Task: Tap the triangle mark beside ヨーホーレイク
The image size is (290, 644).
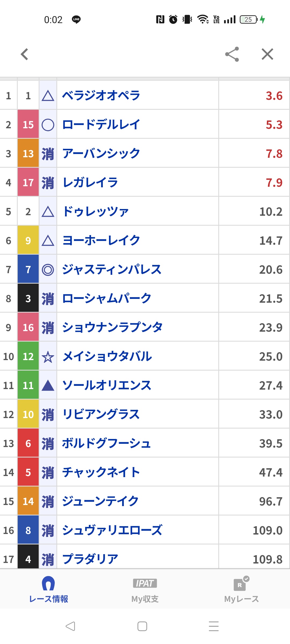Action: [48, 241]
